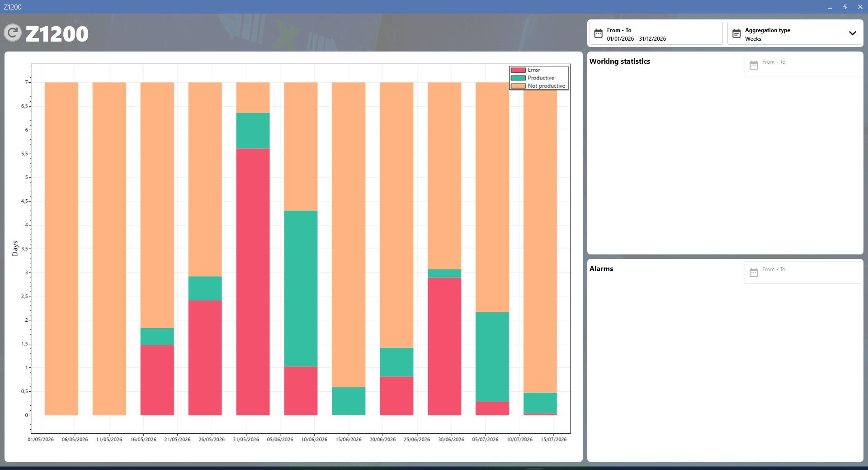
Task: Click the Working statistics calendar icon
Action: (754, 65)
